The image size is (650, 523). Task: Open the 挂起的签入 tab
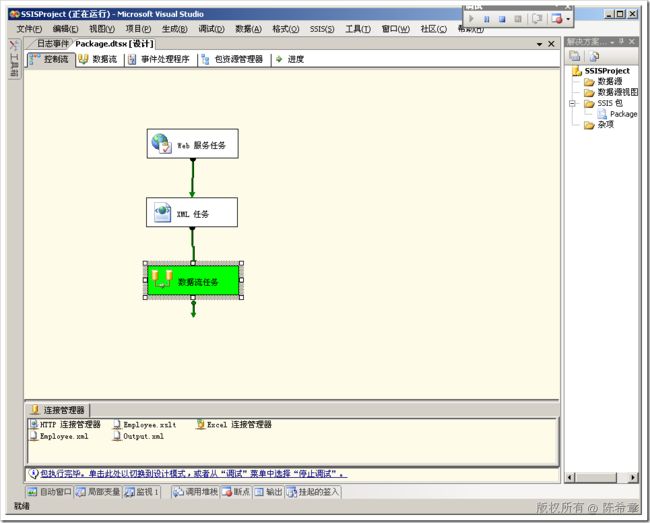[x=313, y=492]
